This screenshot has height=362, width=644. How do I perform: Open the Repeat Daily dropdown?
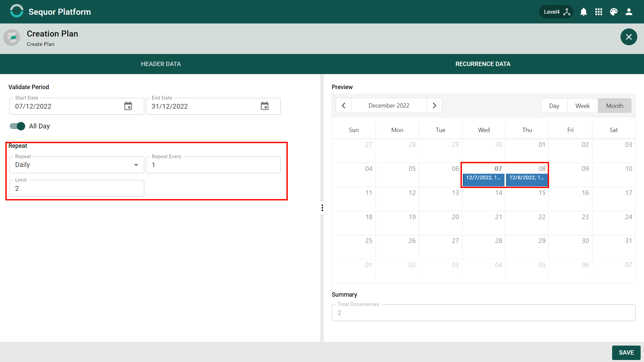(77, 165)
